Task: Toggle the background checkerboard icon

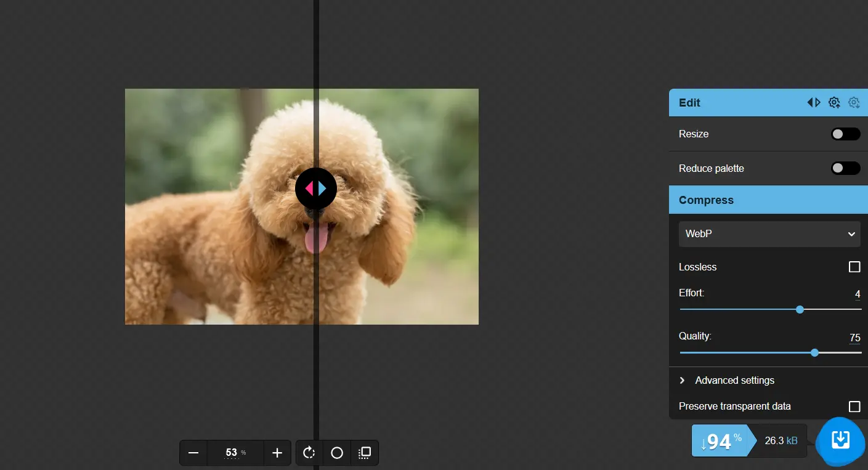Action: (365, 453)
